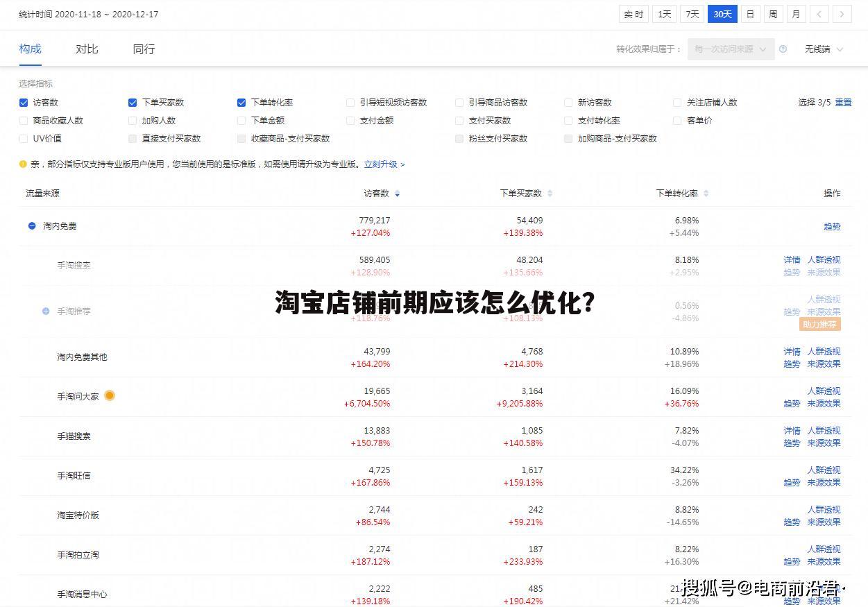Open the 每一次访问来源 dropdown
The height and width of the screenshot is (607, 868).
click(731, 49)
